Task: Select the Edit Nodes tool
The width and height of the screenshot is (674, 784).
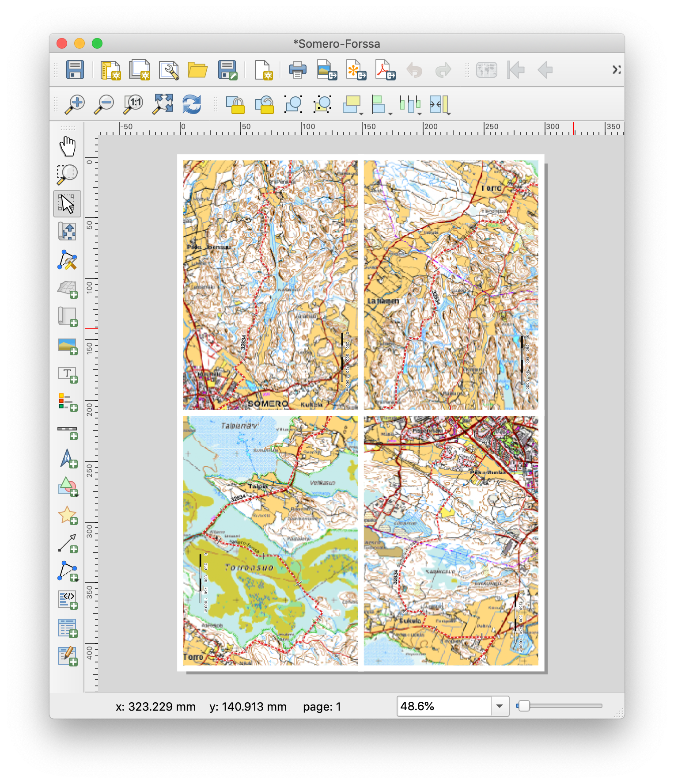Action: click(x=68, y=260)
